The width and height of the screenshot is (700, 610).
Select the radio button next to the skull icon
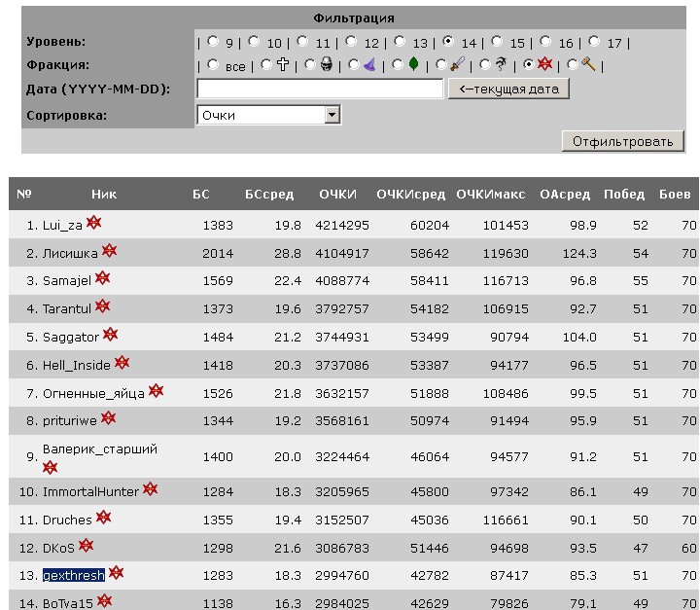(310, 65)
